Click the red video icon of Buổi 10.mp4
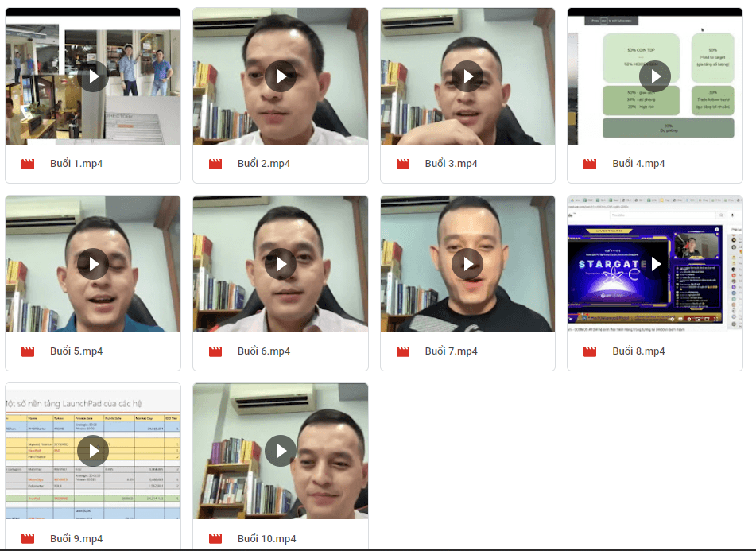 [x=215, y=538]
